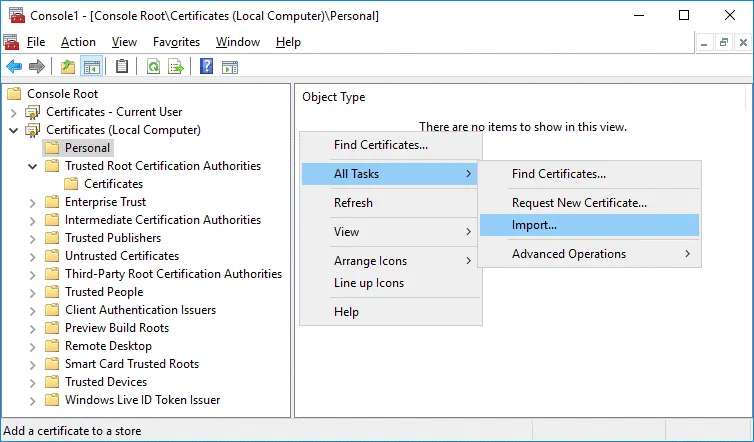Restore down the inner MMC child window
The height and width of the screenshot is (442, 754).
(722, 42)
